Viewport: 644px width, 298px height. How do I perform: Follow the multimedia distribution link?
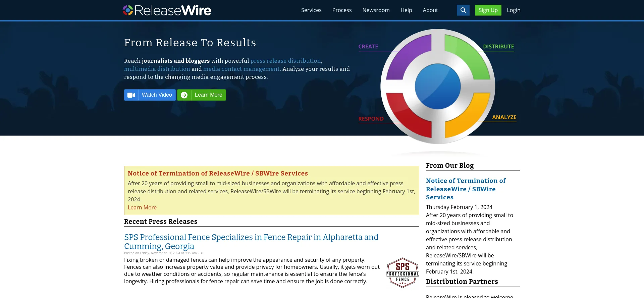157,69
